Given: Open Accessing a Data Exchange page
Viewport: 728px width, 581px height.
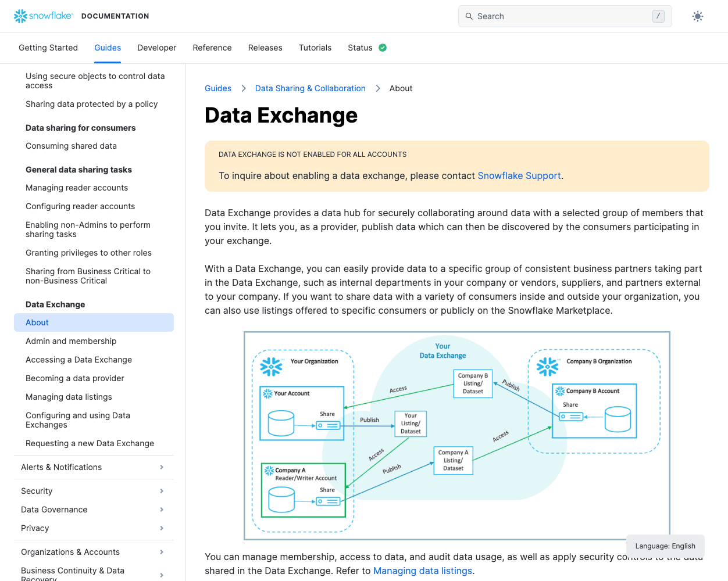Looking at the screenshot, I should pyautogui.click(x=78, y=360).
